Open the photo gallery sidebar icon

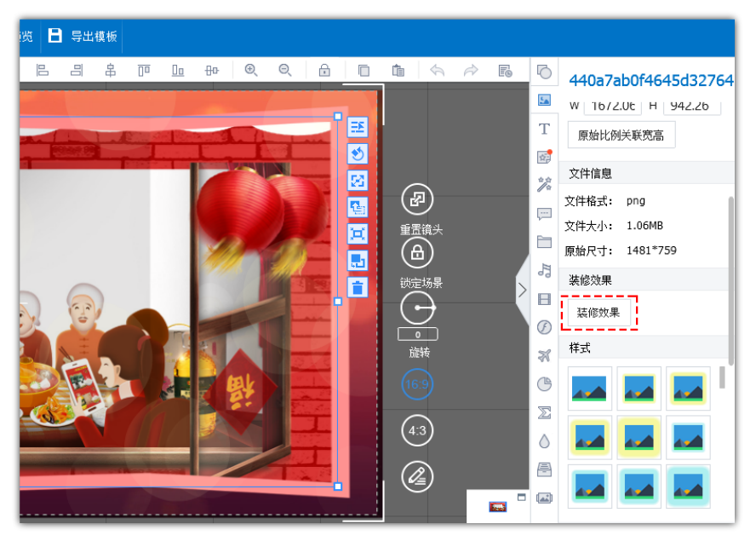coord(544,498)
